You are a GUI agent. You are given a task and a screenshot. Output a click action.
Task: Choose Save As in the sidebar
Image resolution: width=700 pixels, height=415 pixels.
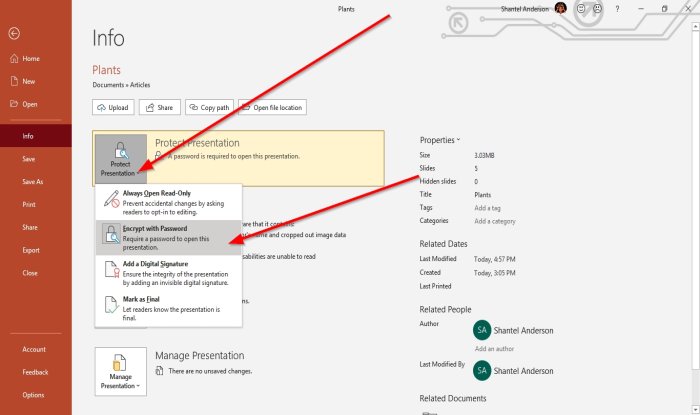click(36, 181)
